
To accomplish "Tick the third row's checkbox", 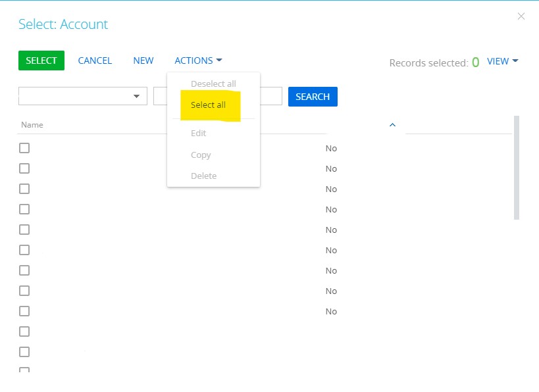I will (x=24, y=189).
